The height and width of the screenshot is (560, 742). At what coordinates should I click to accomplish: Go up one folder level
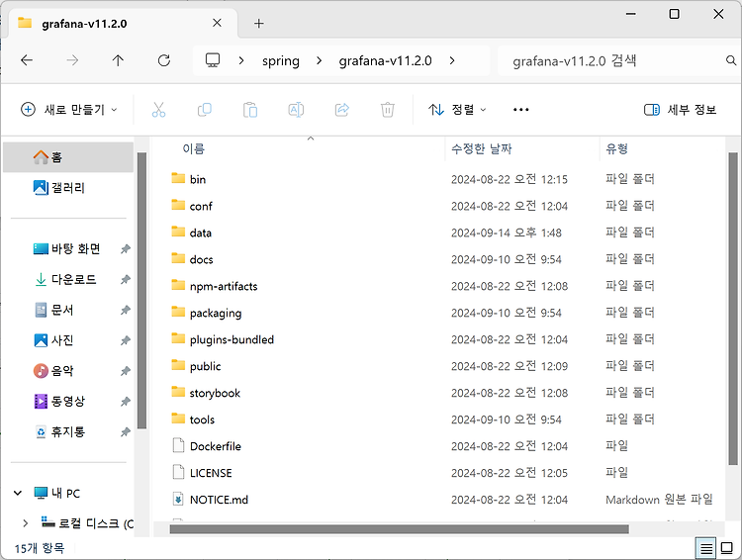pos(118,60)
